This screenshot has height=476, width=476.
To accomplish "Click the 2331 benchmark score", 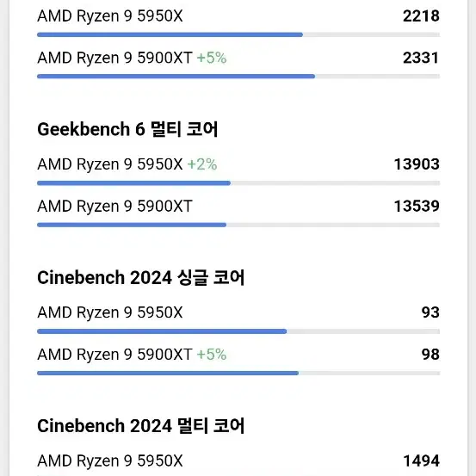I will 421,58.
